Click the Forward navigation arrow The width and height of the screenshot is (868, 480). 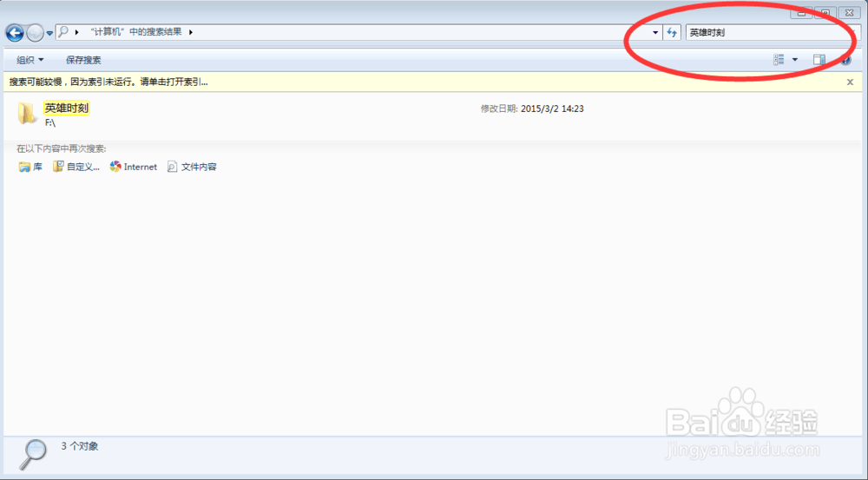pyautogui.click(x=35, y=33)
